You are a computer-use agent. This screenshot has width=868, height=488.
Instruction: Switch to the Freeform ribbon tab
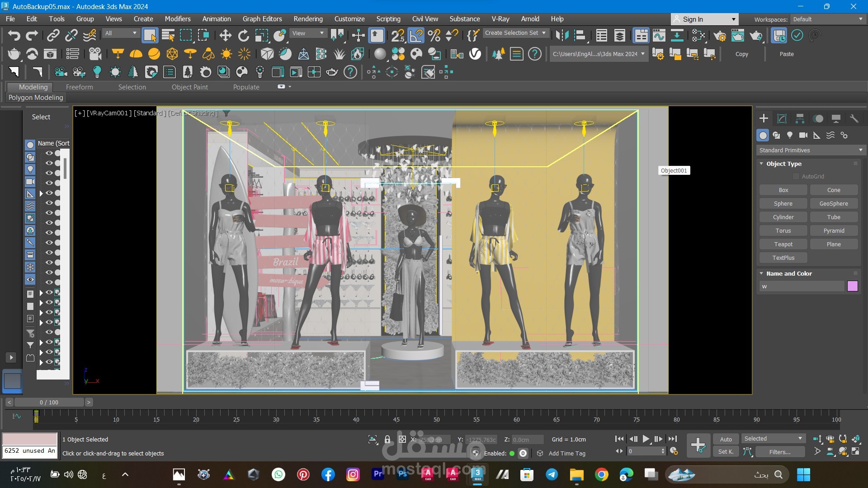(x=79, y=87)
